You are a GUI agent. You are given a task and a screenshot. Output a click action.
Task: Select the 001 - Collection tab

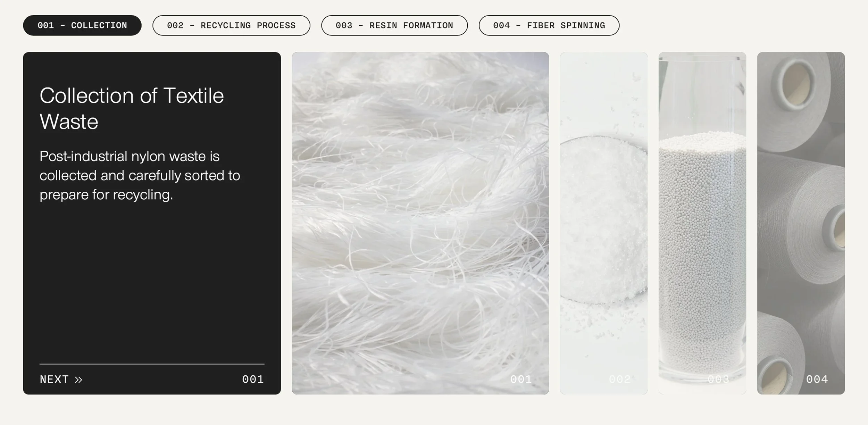(x=82, y=25)
